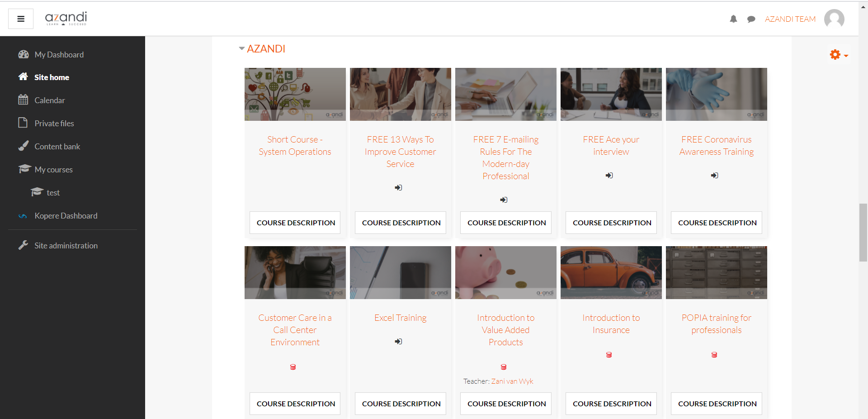Open Excel Training course
868x419 pixels.
(x=400, y=318)
